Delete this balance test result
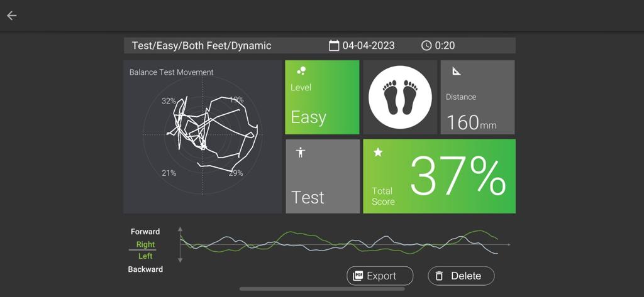The image size is (644, 297). pyautogui.click(x=461, y=276)
